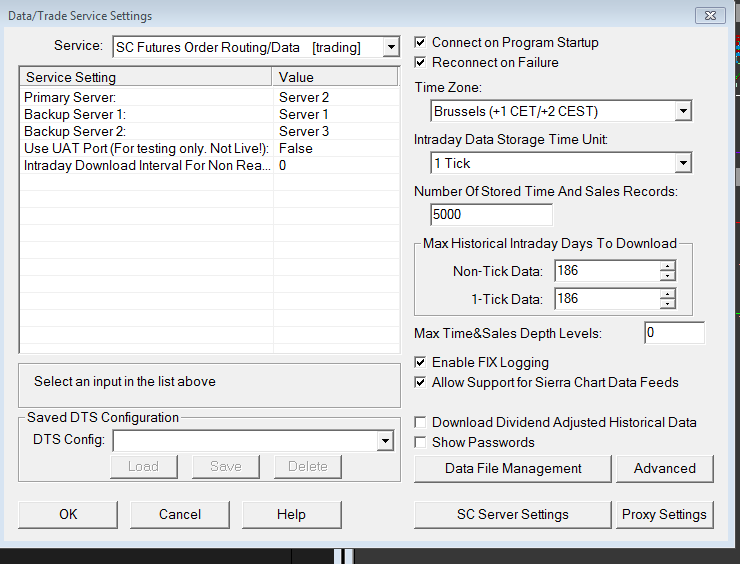The width and height of the screenshot is (740, 564).
Task: Click the False value for UAT Port
Action: pyautogui.click(x=336, y=148)
